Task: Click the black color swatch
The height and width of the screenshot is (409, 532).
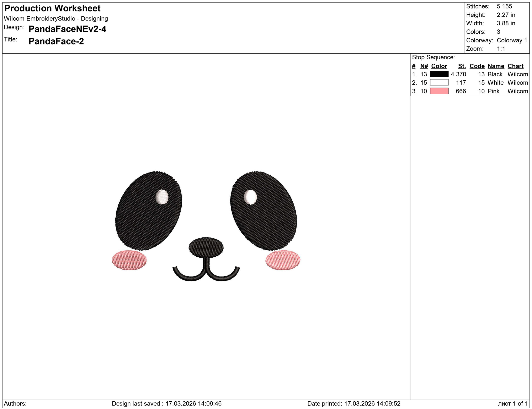Action: [439, 74]
